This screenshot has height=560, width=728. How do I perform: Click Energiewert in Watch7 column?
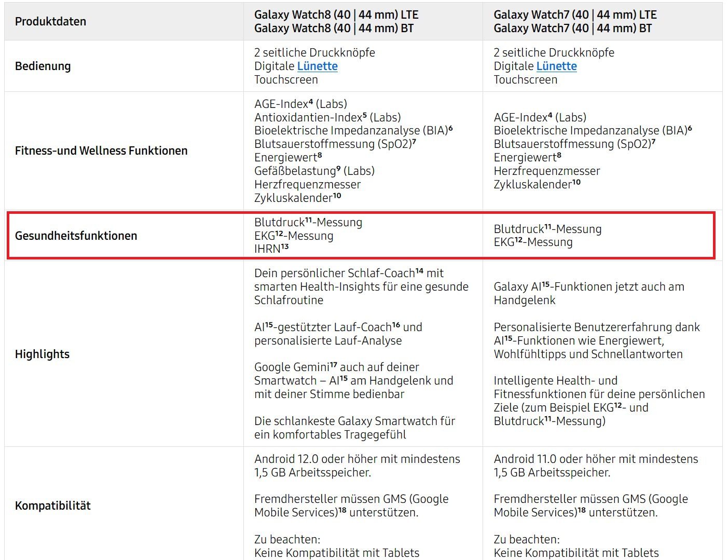point(528,157)
